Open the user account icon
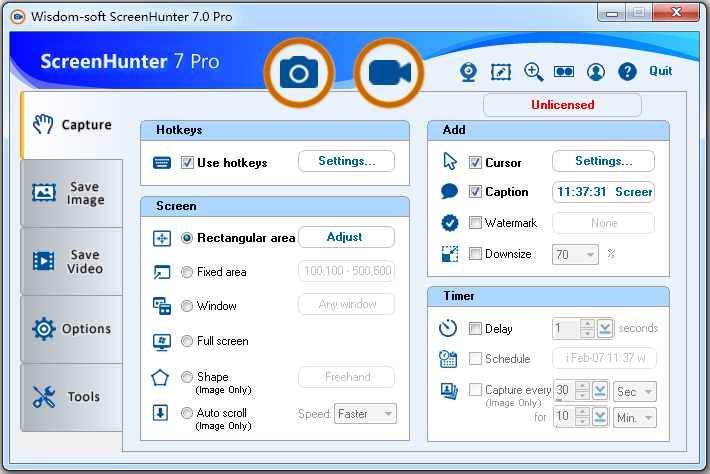 [x=596, y=72]
